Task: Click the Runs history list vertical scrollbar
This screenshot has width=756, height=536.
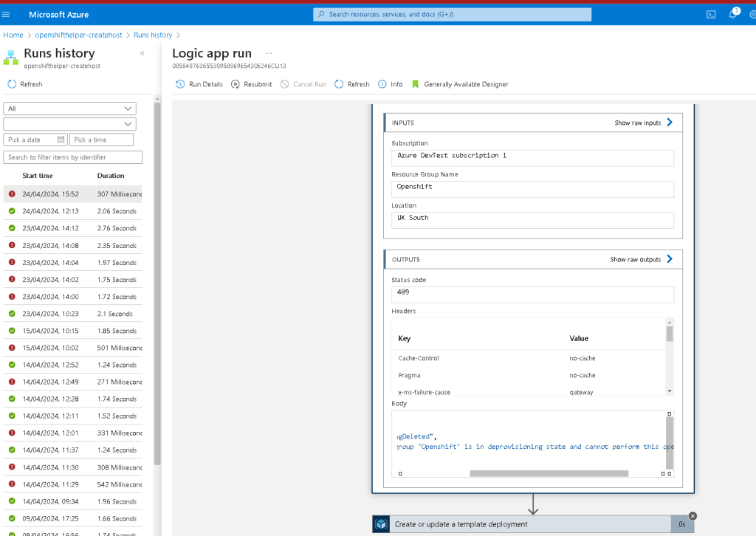Action: tap(157, 284)
